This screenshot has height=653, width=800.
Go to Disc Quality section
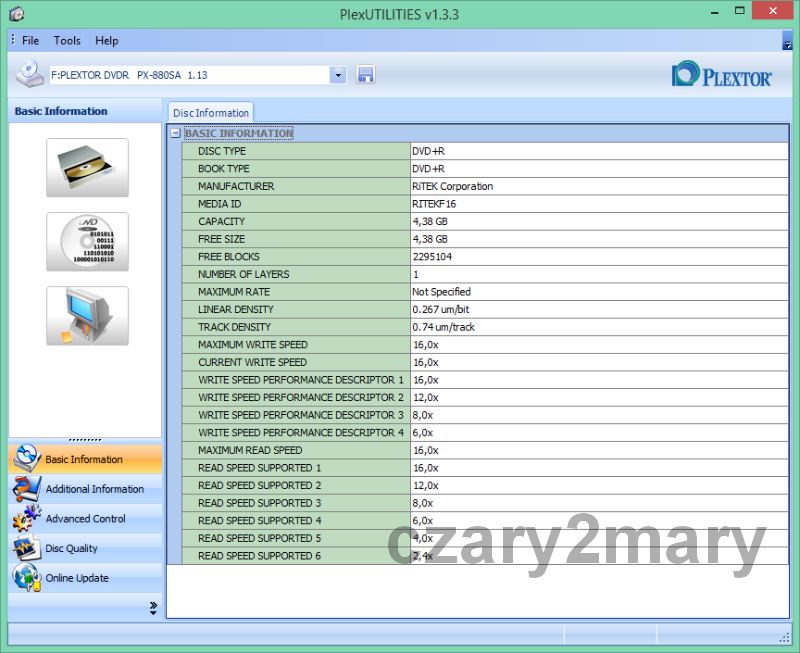tap(85, 548)
